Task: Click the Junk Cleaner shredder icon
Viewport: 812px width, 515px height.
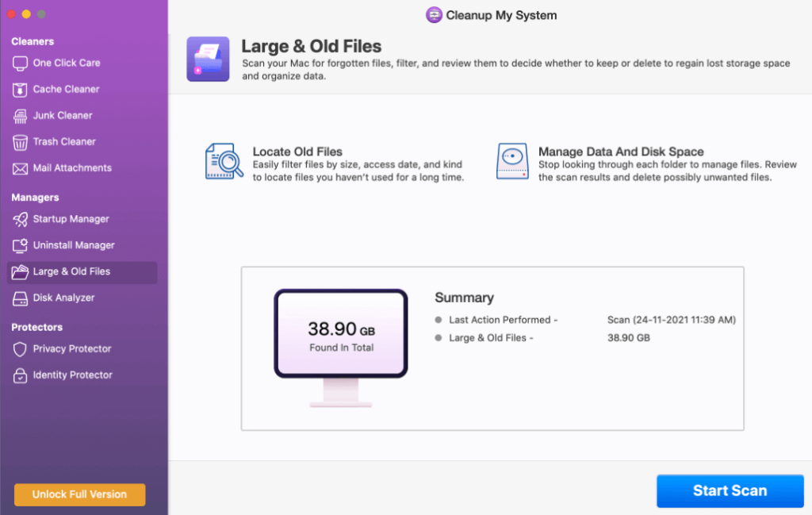Action: (20, 116)
